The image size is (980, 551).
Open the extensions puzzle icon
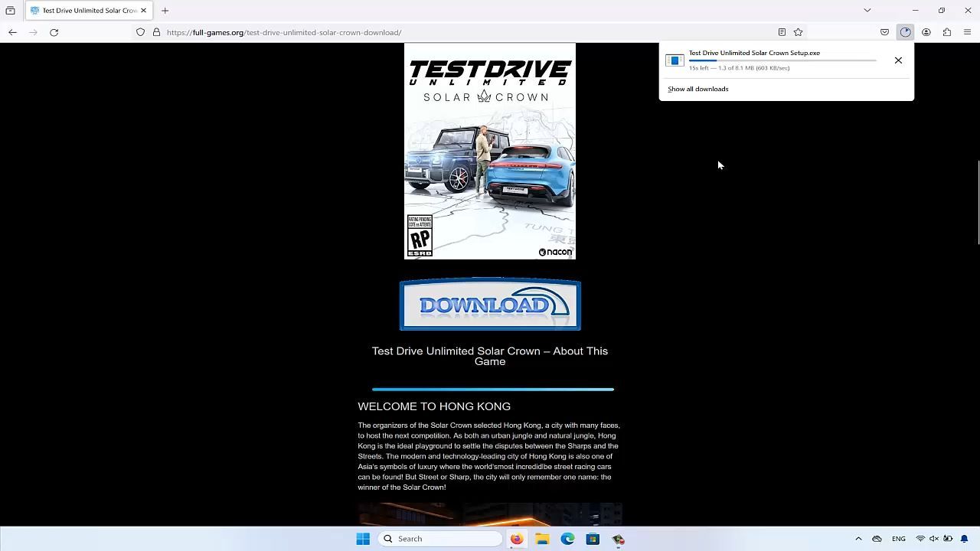pyautogui.click(x=947, y=32)
